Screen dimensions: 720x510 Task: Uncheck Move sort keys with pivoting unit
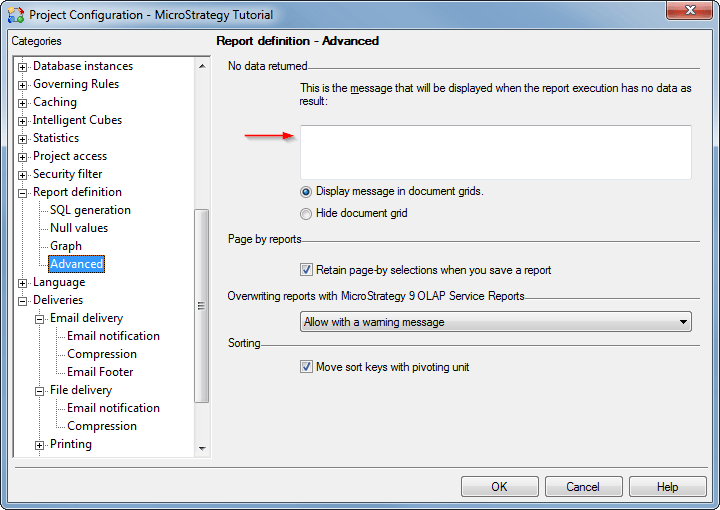(306, 366)
